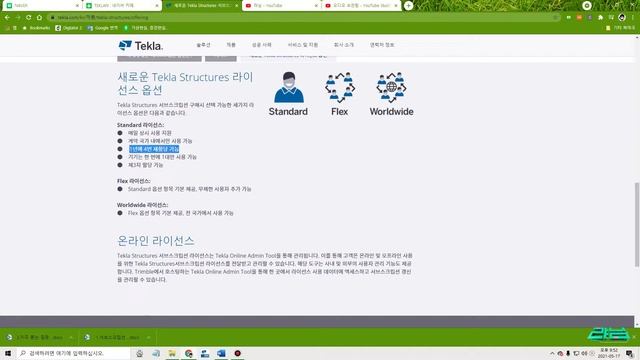
Task: Open Chrome's three-dot menu
Action: (x=633, y=18)
